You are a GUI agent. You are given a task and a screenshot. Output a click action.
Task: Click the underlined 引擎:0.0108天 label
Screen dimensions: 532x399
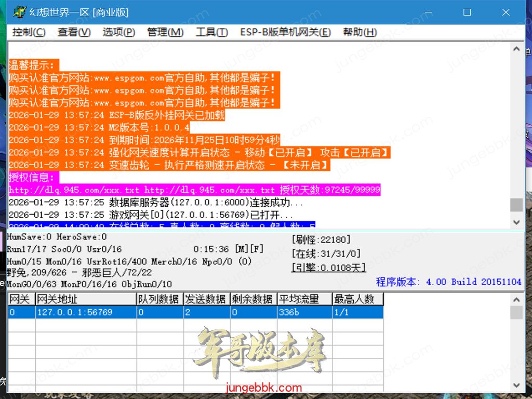tap(328, 268)
